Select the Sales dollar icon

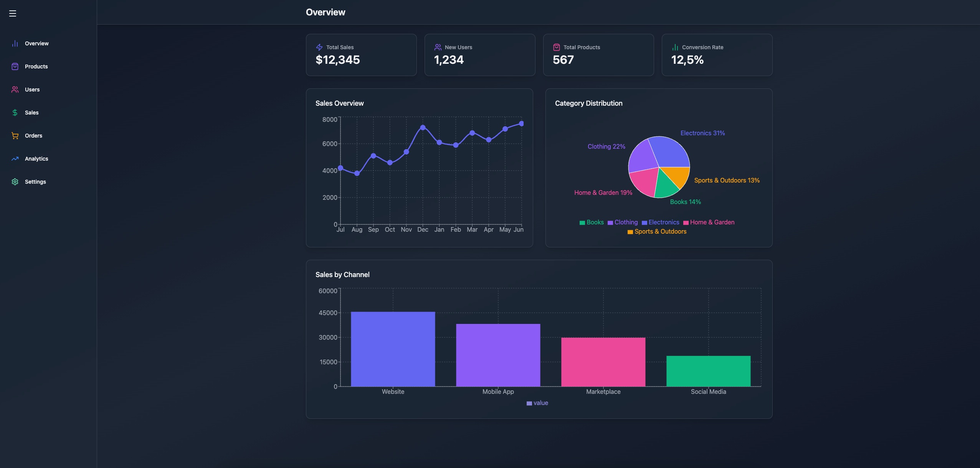point(15,112)
